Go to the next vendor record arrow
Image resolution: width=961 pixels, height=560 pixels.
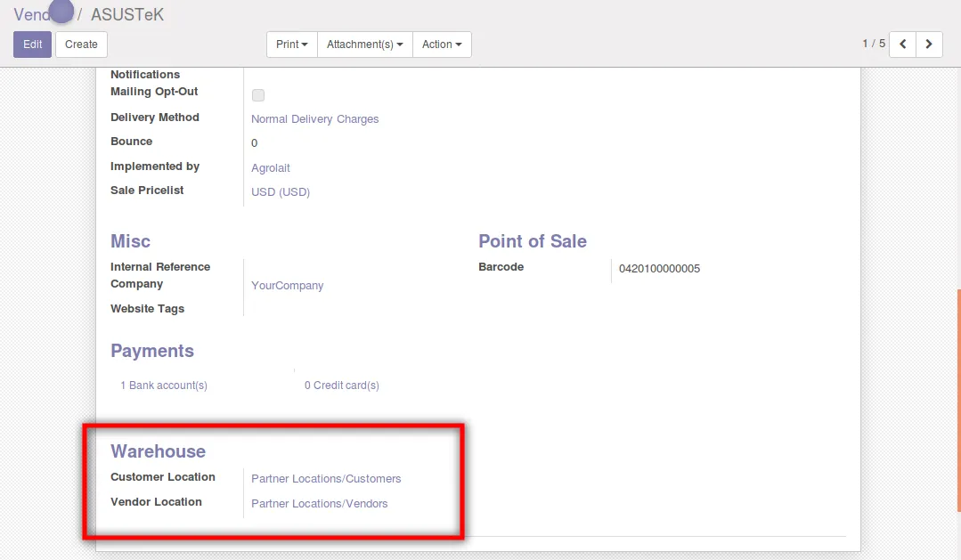point(929,45)
